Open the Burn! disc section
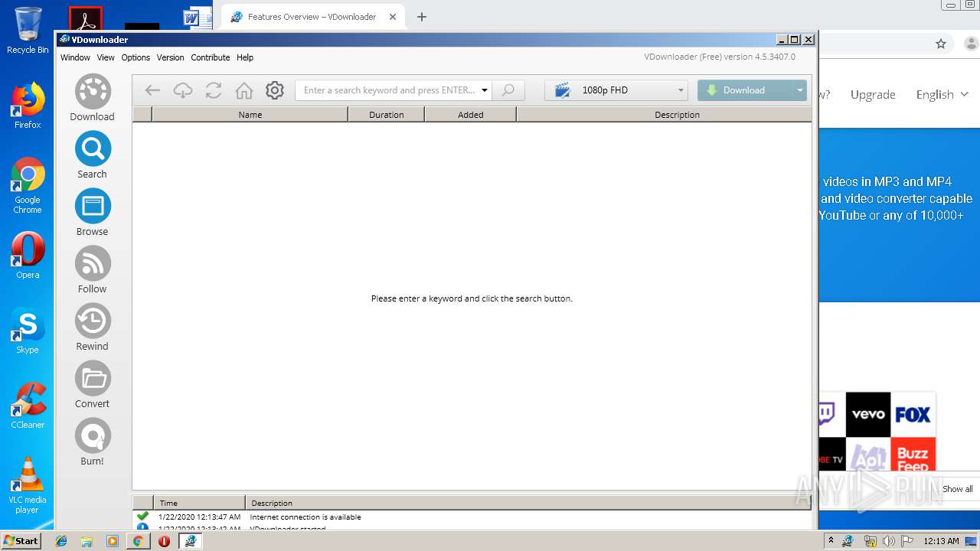 coord(93,442)
